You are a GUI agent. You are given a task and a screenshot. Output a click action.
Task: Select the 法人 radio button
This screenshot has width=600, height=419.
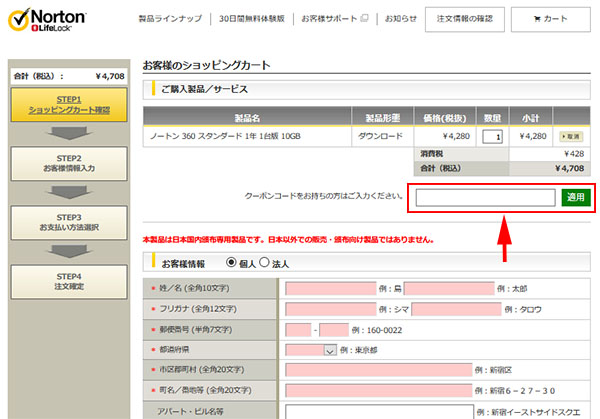(264, 262)
